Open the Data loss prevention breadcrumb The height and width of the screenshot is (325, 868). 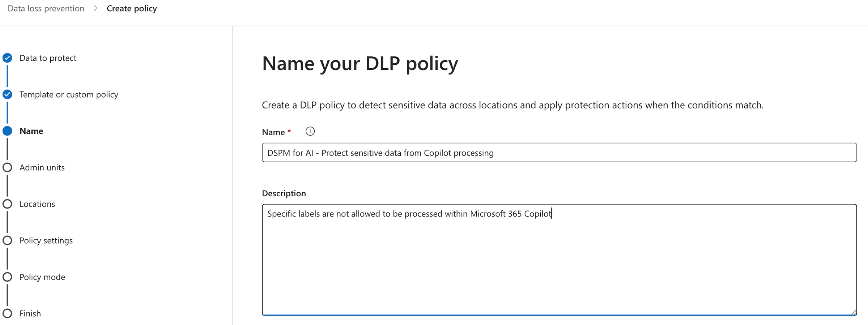click(x=46, y=8)
